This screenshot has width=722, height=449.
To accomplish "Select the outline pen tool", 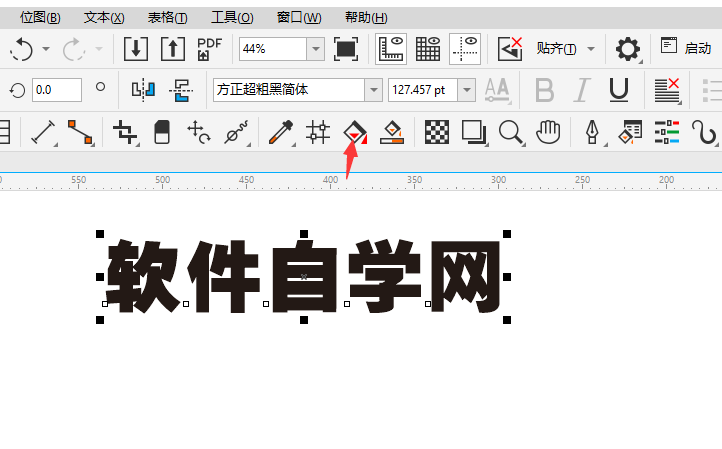I will (x=593, y=133).
